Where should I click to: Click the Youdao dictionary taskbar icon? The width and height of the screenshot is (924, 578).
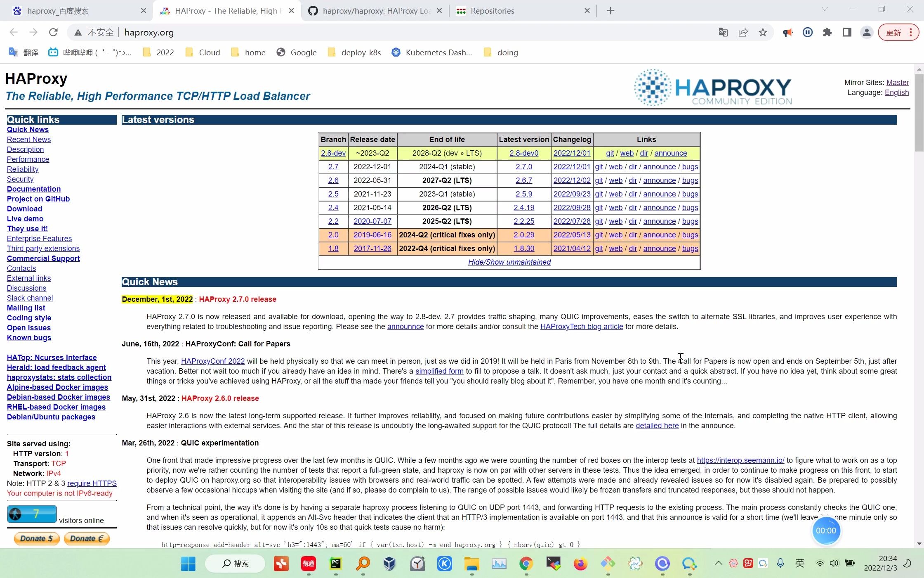(309, 564)
